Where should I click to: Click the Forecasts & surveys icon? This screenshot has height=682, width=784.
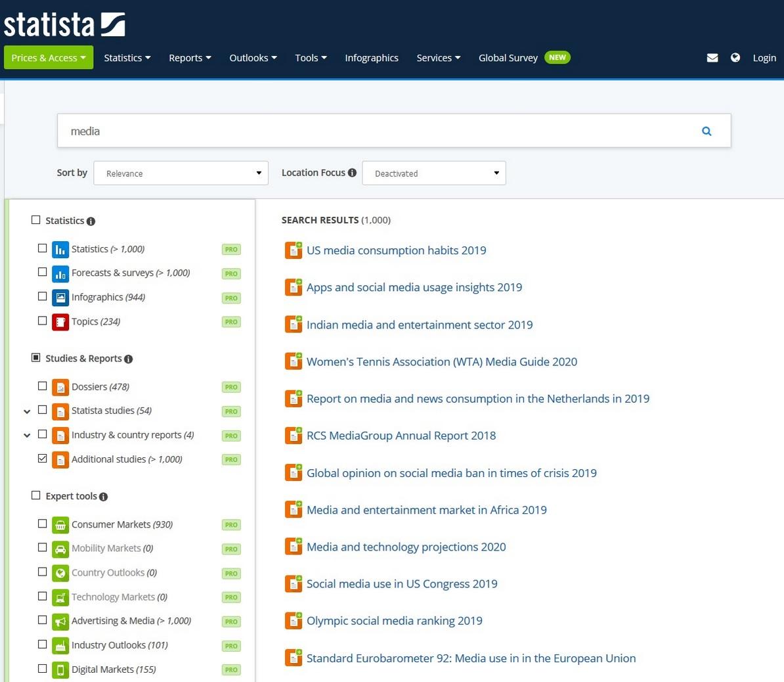60,273
